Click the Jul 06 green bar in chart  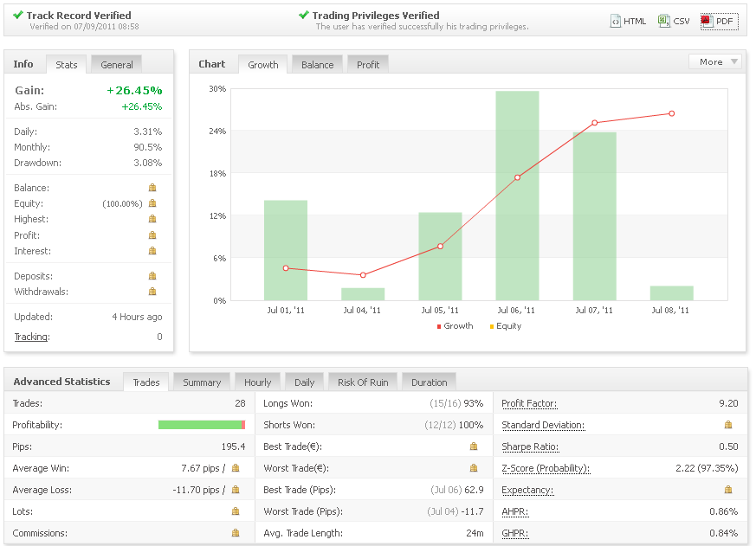[x=517, y=196]
